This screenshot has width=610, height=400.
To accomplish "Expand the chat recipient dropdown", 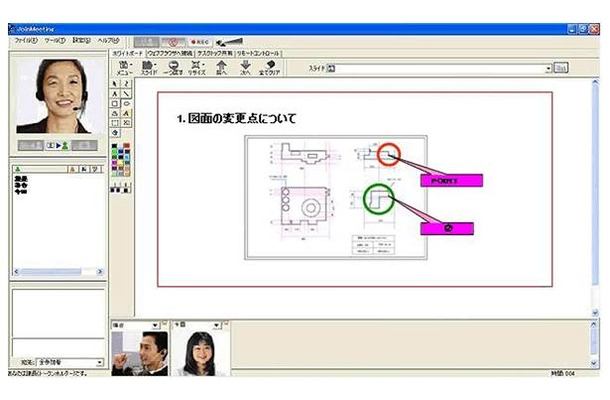I will 99,362.
